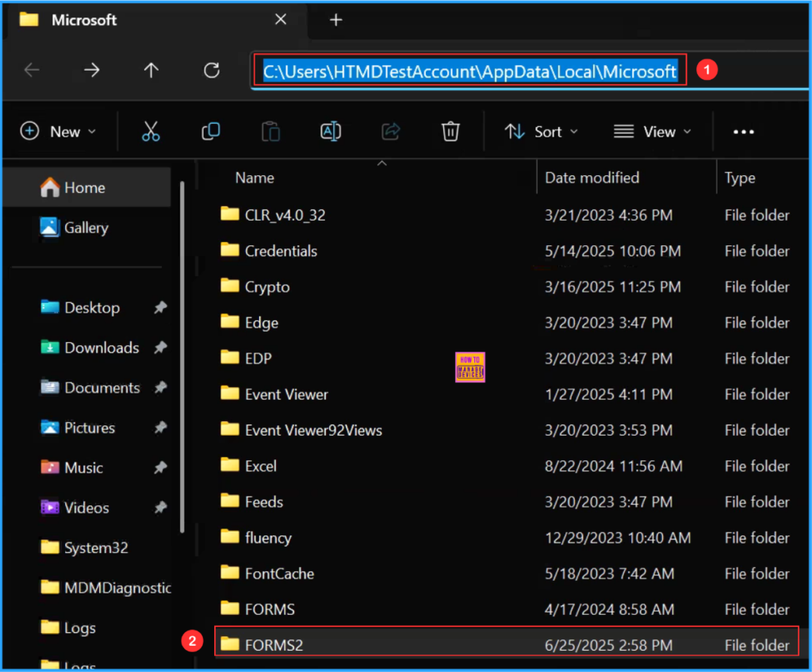This screenshot has width=812, height=672.
Task: Select the Excel folder
Action: click(507, 466)
